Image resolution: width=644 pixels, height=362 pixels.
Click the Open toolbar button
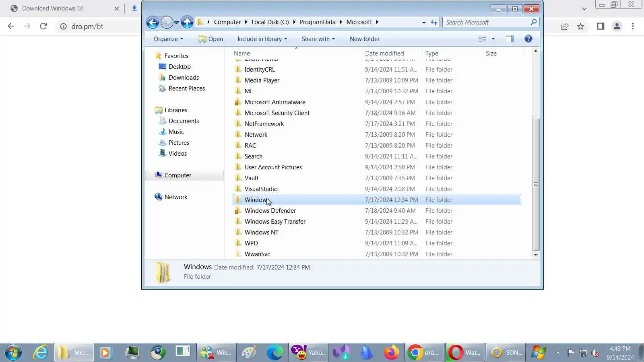click(x=211, y=39)
